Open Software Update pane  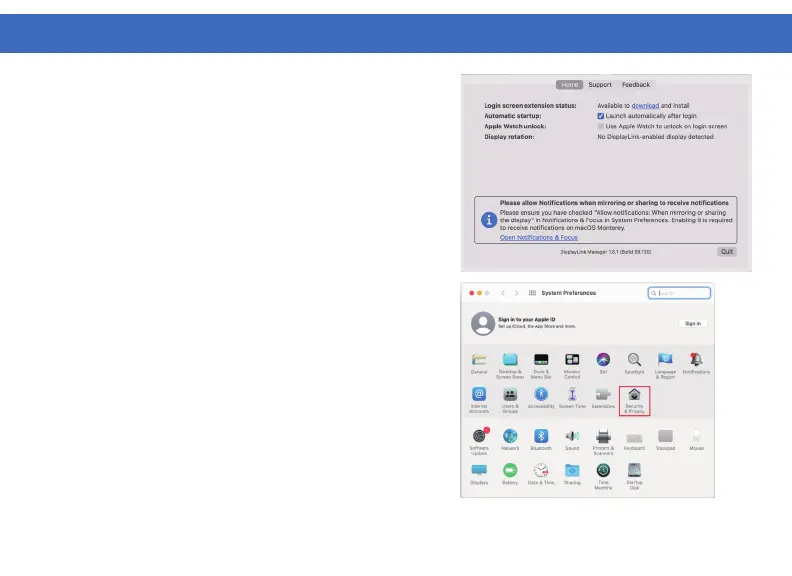pyautogui.click(x=479, y=437)
